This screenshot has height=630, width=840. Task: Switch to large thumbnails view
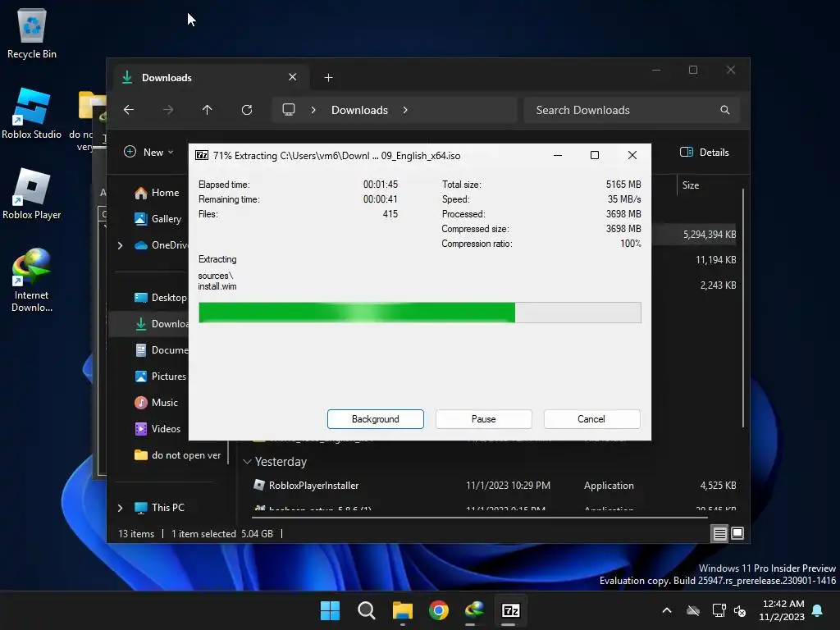pos(737,533)
